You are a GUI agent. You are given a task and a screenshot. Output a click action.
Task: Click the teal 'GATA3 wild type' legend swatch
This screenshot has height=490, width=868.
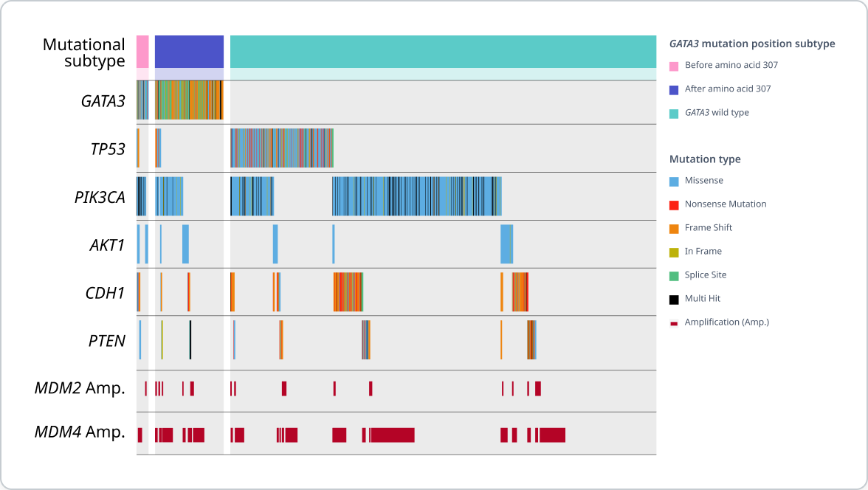[x=673, y=112]
